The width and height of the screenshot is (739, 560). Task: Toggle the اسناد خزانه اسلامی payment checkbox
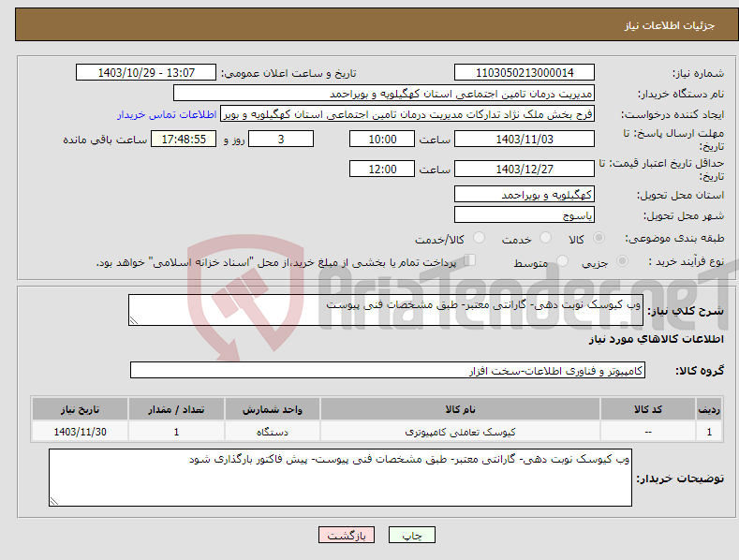pos(469,260)
